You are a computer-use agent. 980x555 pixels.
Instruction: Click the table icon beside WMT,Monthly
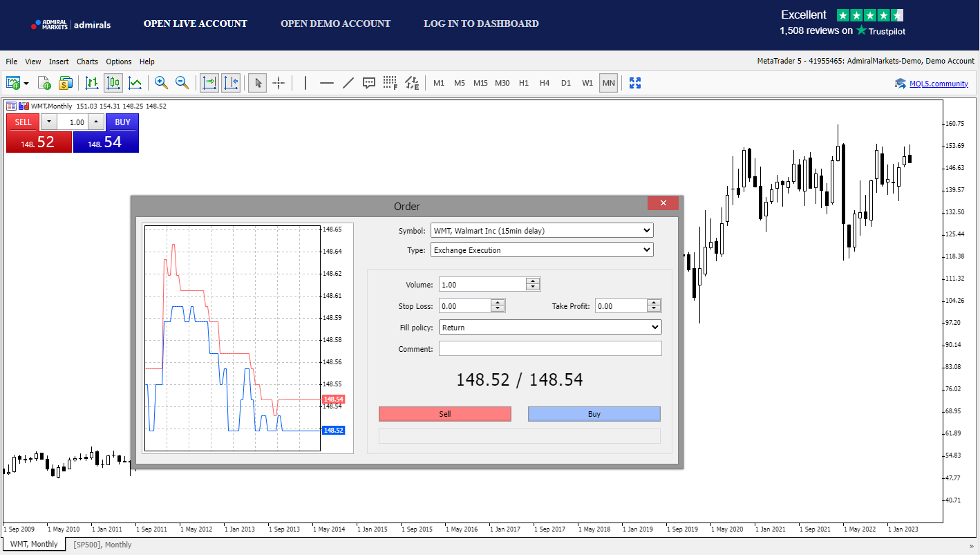[11, 106]
